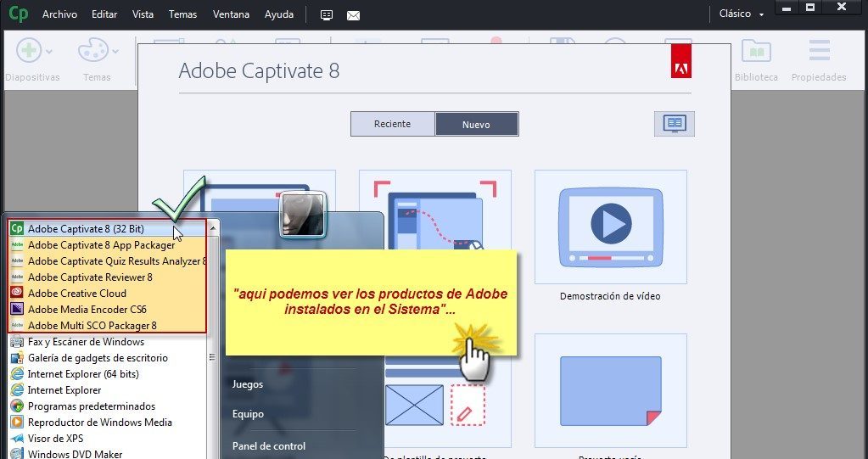Switch to the Nuevo tab
Screen dimensions: 868x459
coord(476,124)
